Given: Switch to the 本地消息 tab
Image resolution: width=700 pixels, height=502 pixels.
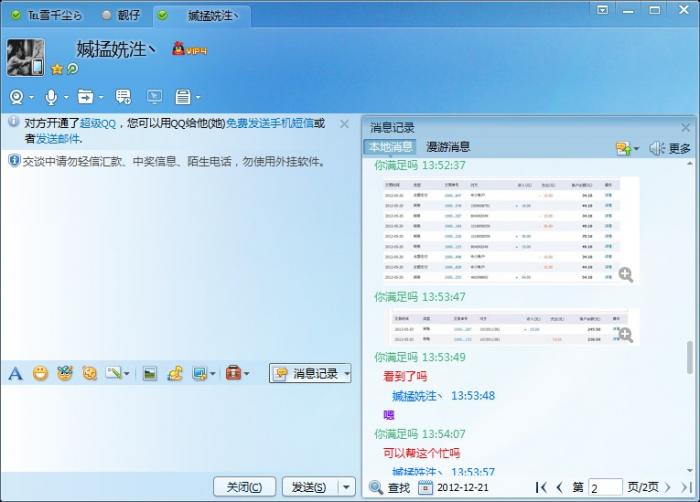Looking at the screenshot, I should click(x=390, y=147).
